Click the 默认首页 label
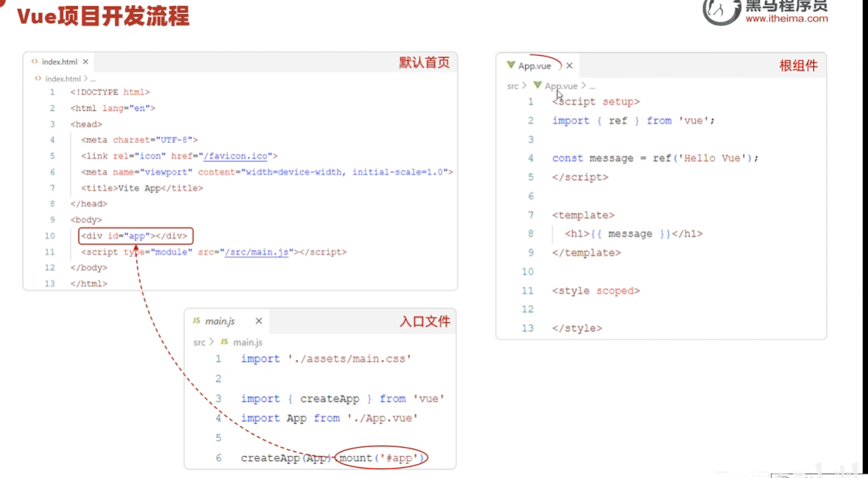Screen dimensions: 868x478 point(424,63)
